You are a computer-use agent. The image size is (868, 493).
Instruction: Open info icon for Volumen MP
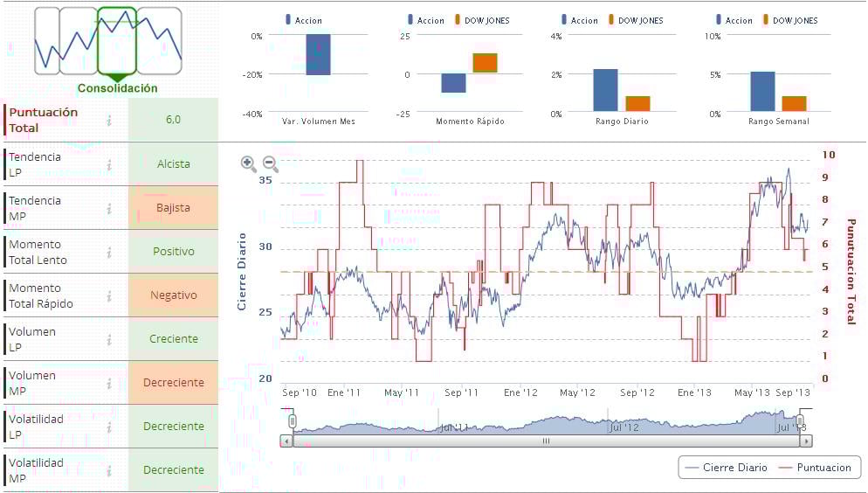(110, 383)
